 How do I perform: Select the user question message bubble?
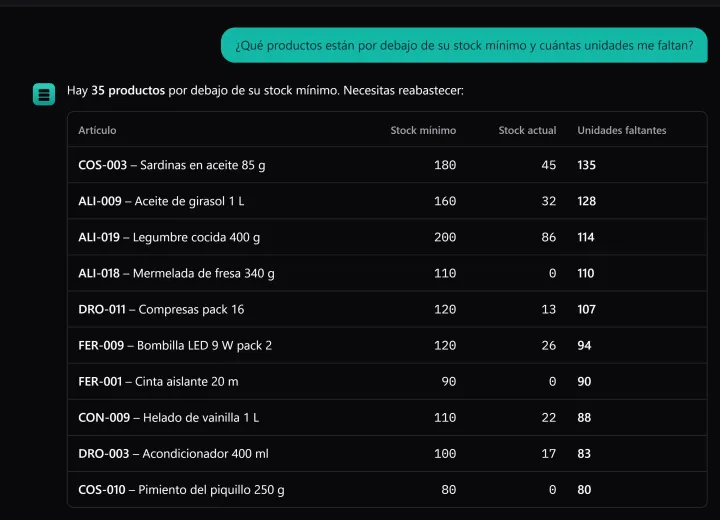(x=464, y=45)
